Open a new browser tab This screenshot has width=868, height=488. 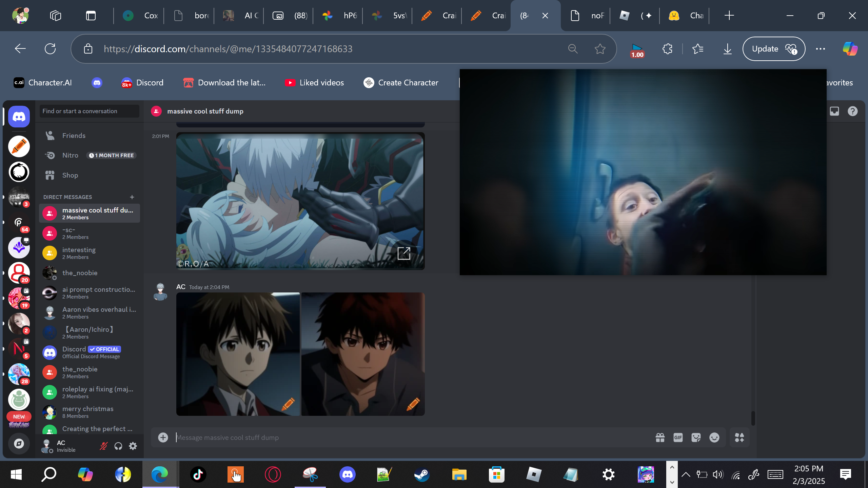point(729,16)
